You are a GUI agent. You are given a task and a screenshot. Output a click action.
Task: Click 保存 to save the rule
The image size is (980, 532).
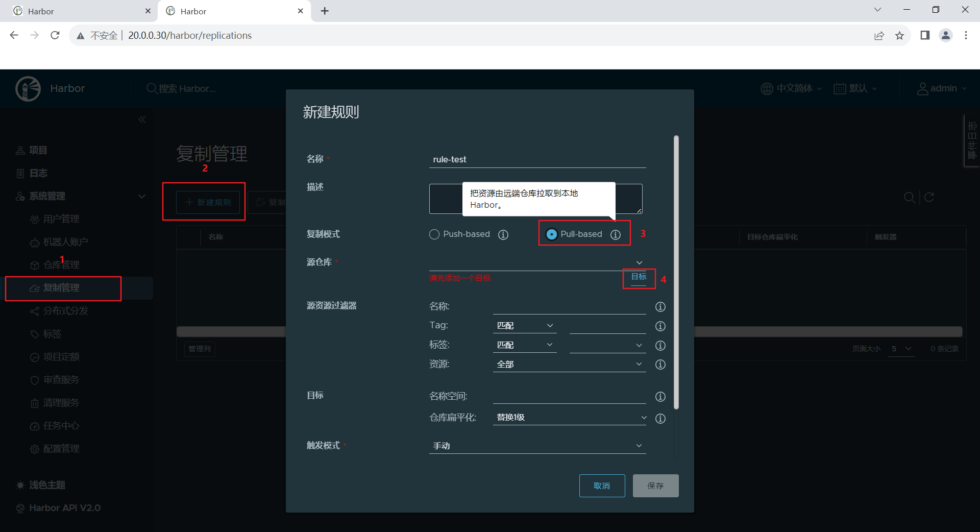(x=655, y=486)
